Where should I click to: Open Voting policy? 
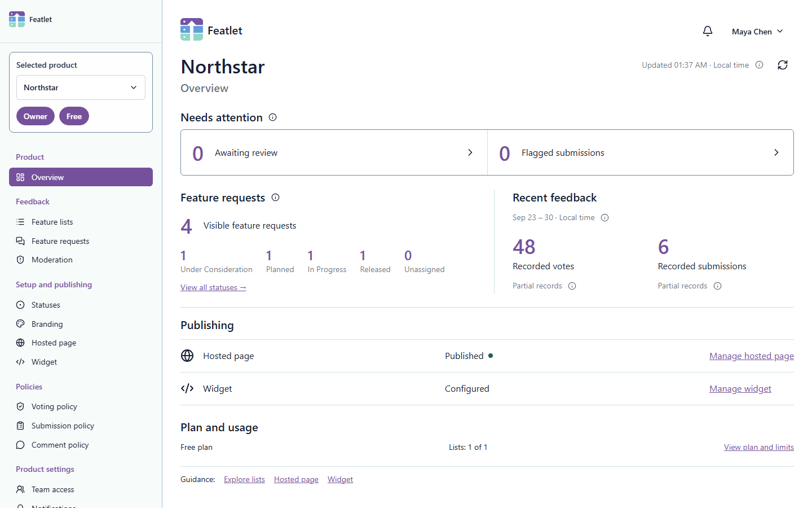coord(81,406)
